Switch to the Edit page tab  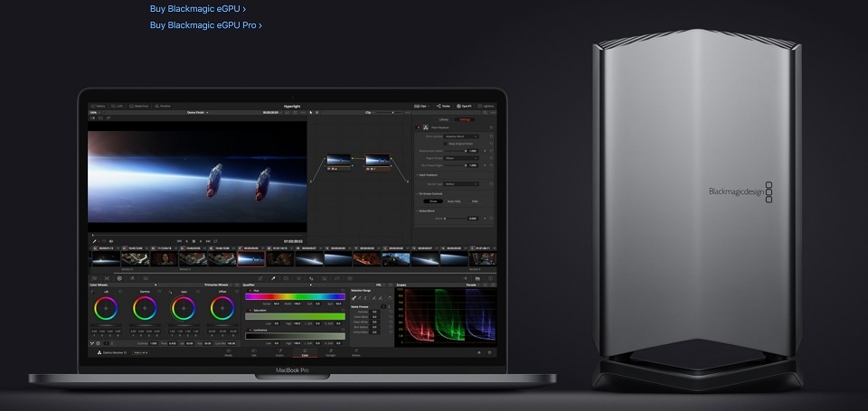(x=254, y=352)
